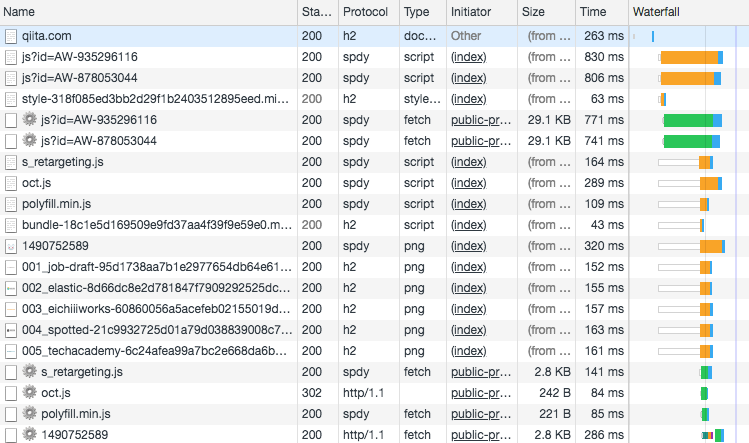Click image icon for 001_job-draft png request
Screen dimensions: 749x443
pos(11,267)
